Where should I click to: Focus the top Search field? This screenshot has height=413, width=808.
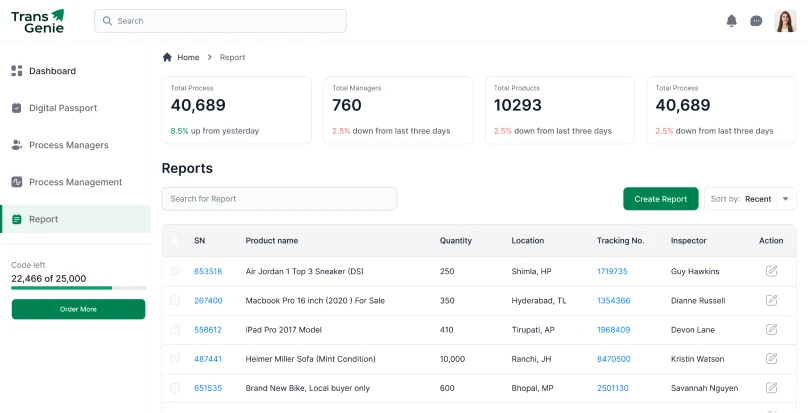click(x=220, y=21)
